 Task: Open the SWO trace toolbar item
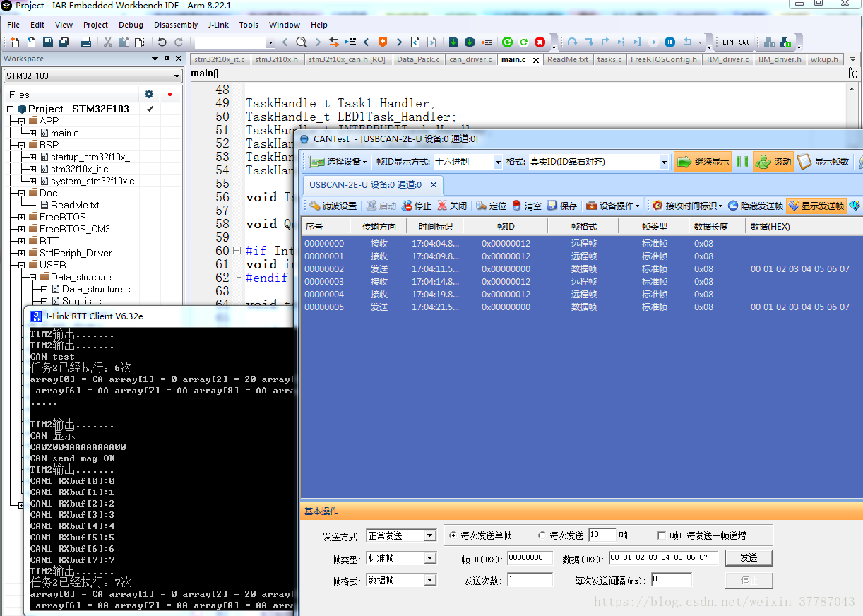pos(744,42)
